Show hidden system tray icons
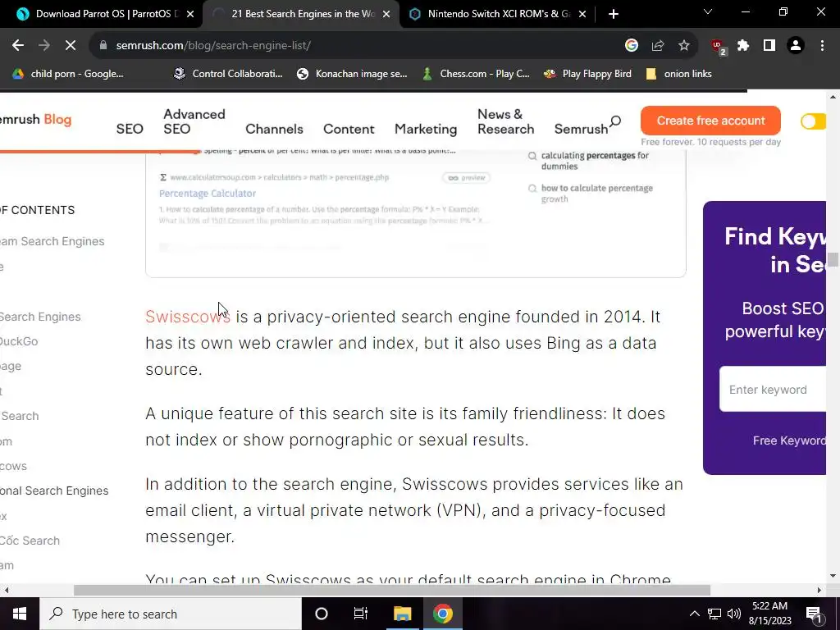Viewport: 840px width, 630px height. pos(694,614)
